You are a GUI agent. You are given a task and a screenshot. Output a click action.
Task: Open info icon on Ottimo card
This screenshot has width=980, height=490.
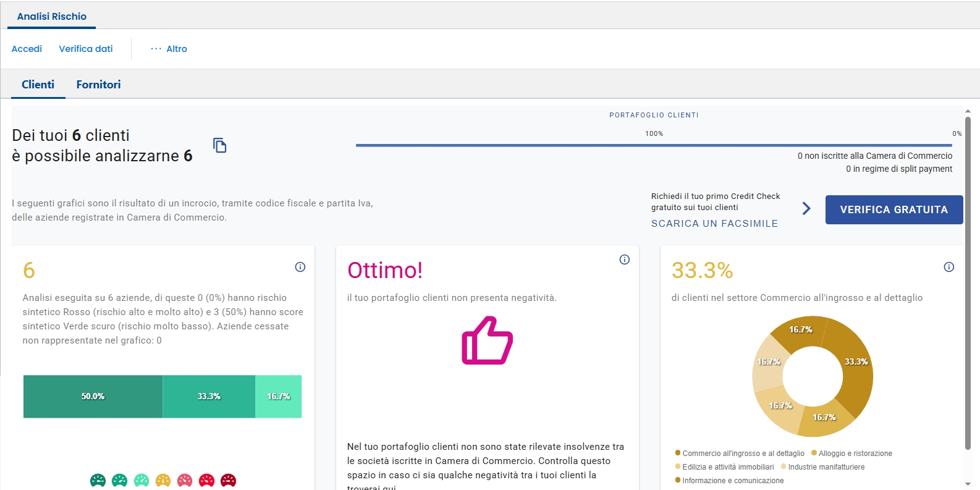point(625,260)
